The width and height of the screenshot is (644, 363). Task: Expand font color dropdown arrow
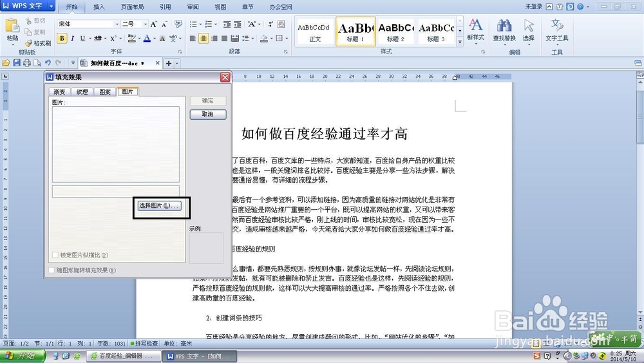click(154, 39)
